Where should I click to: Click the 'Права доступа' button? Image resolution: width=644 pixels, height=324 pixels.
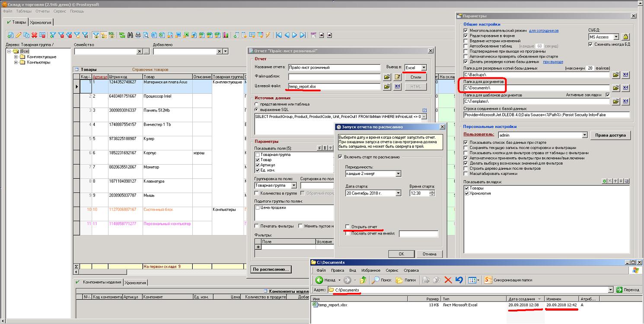pyautogui.click(x=610, y=135)
